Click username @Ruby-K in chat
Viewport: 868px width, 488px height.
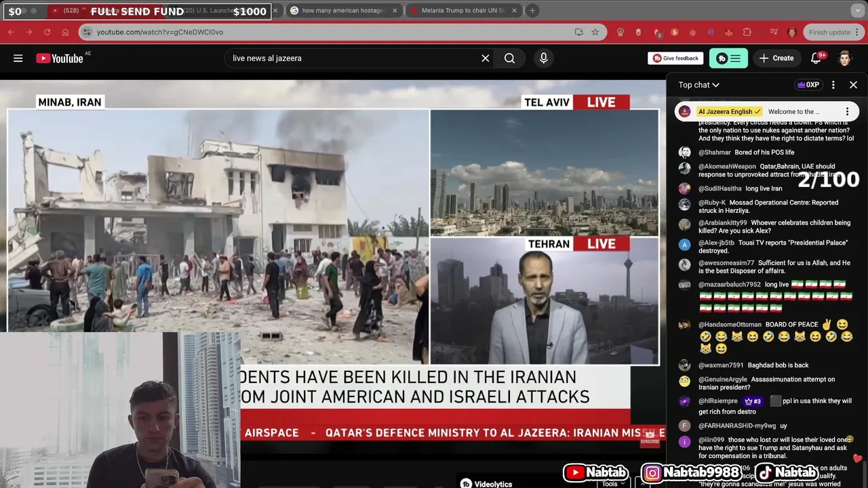(712, 202)
